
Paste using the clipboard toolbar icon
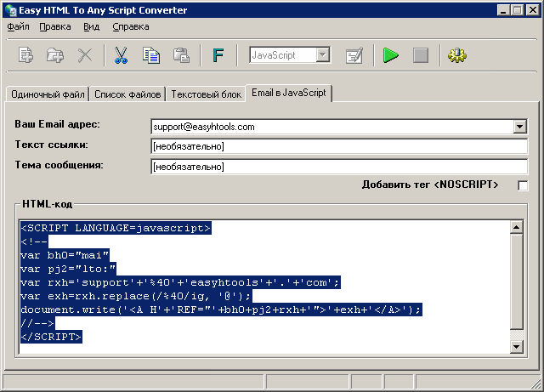[x=181, y=55]
